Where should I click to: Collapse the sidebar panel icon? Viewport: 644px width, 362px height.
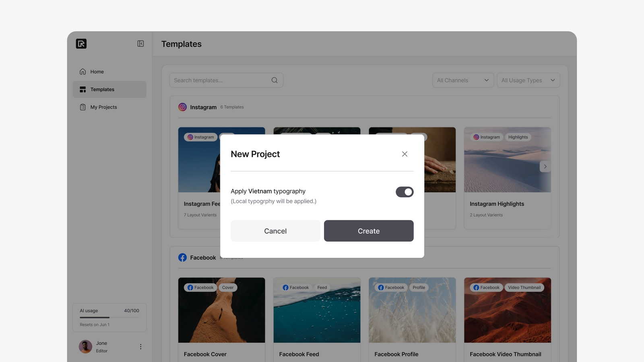(140, 43)
